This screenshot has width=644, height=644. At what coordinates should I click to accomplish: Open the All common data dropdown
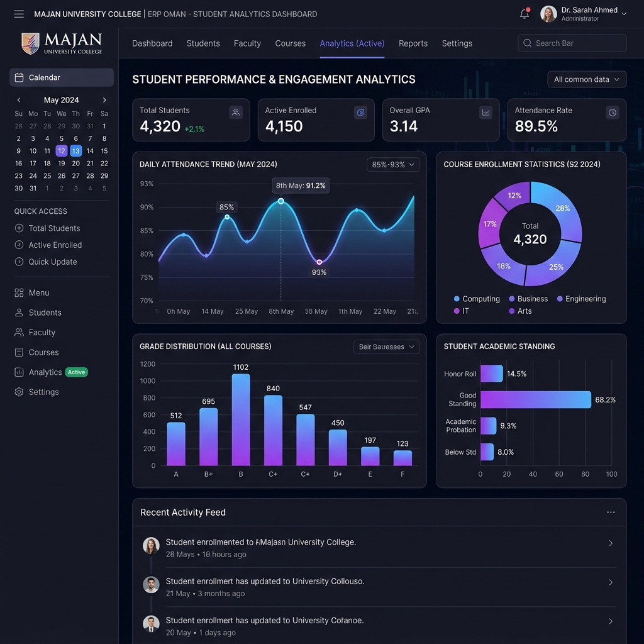[587, 79]
